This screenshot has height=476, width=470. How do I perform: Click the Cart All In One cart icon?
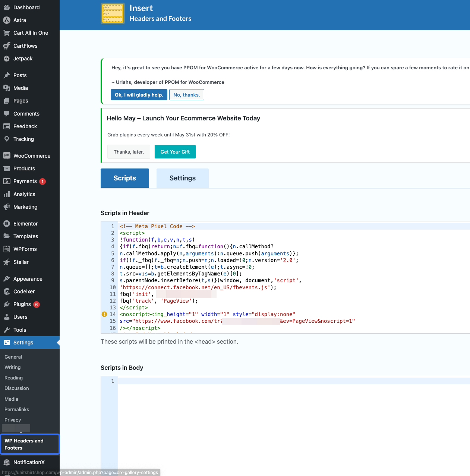(x=7, y=33)
